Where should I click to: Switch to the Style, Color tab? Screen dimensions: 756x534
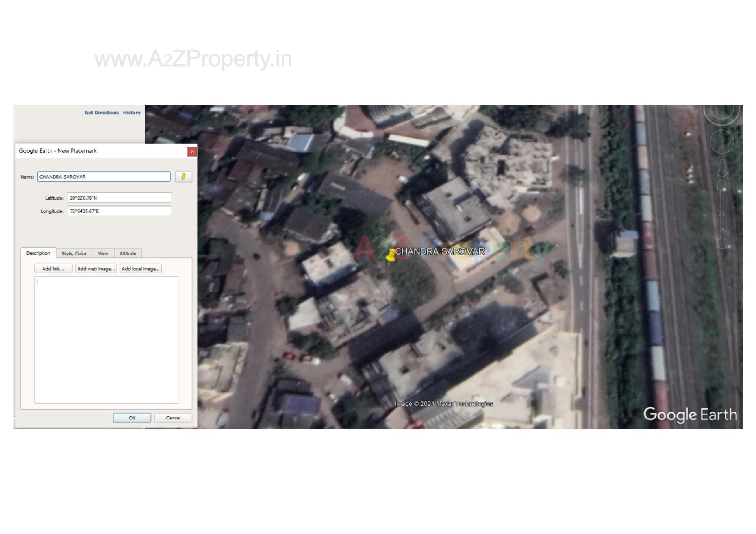coord(74,253)
